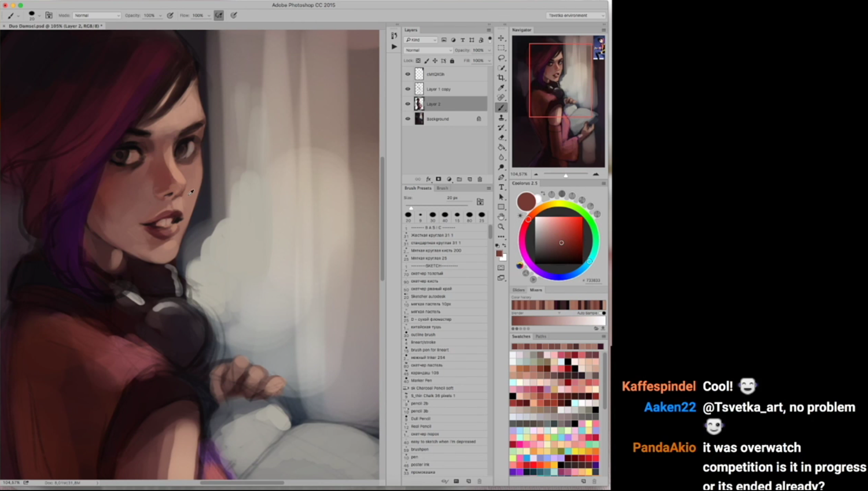The width and height of the screenshot is (868, 491).
Task: Switch to the Sliders tab in Coolorus
Action: (x=518, y=290)
